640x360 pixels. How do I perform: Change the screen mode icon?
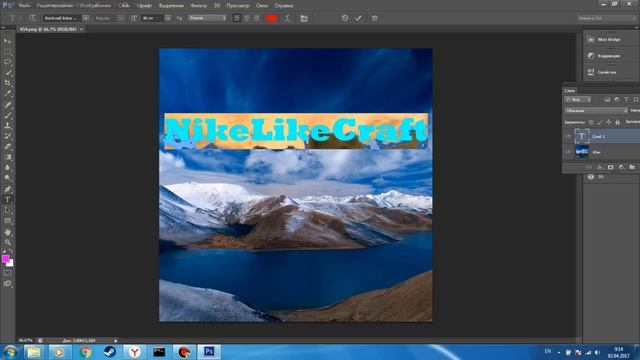(x=7, y=283)
